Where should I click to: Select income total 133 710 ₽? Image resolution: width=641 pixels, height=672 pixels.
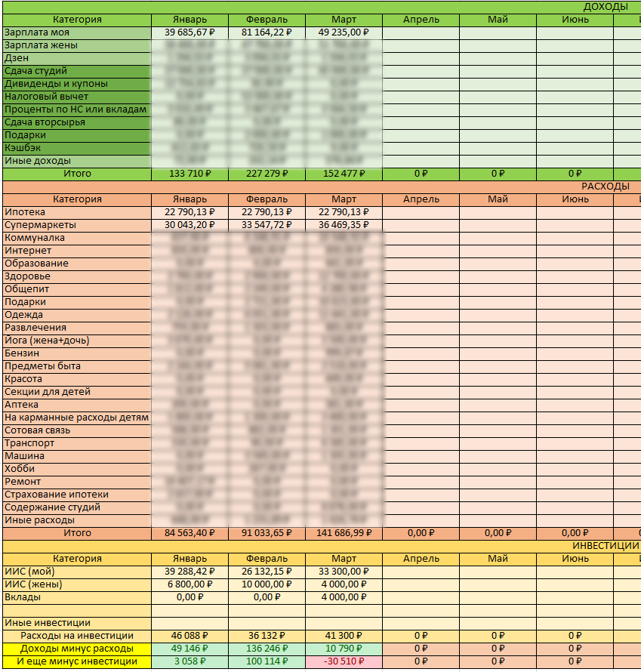point(190,174)
